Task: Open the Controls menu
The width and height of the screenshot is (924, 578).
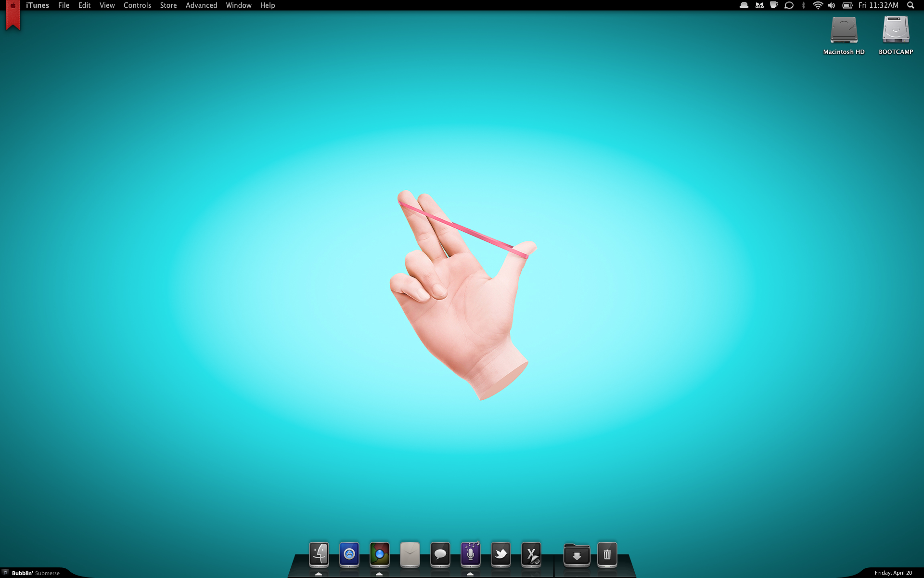Action: point(137,5)
